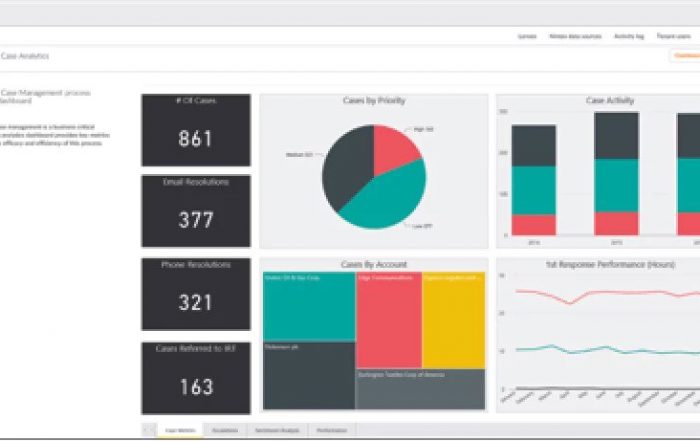Select the Cases Referred 163 card
Viewport: 700px width, 441px height.
pos(196,377)
